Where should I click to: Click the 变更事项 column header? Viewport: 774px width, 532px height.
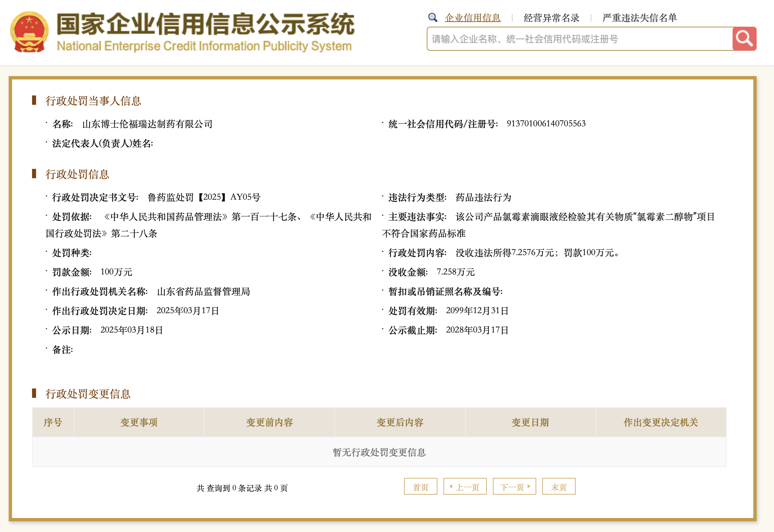coord(139,422)
